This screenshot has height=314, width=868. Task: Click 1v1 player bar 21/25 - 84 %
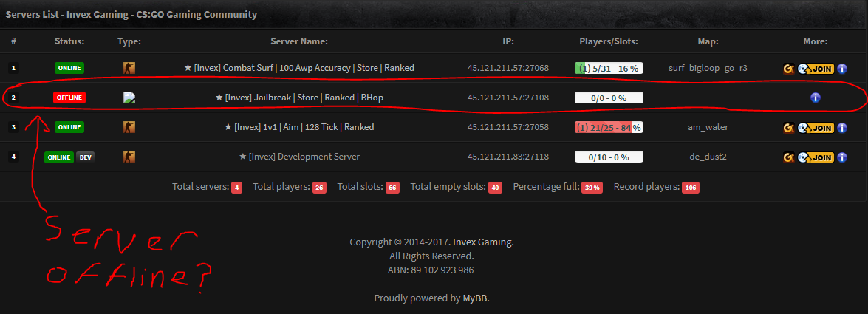(609, 127)
